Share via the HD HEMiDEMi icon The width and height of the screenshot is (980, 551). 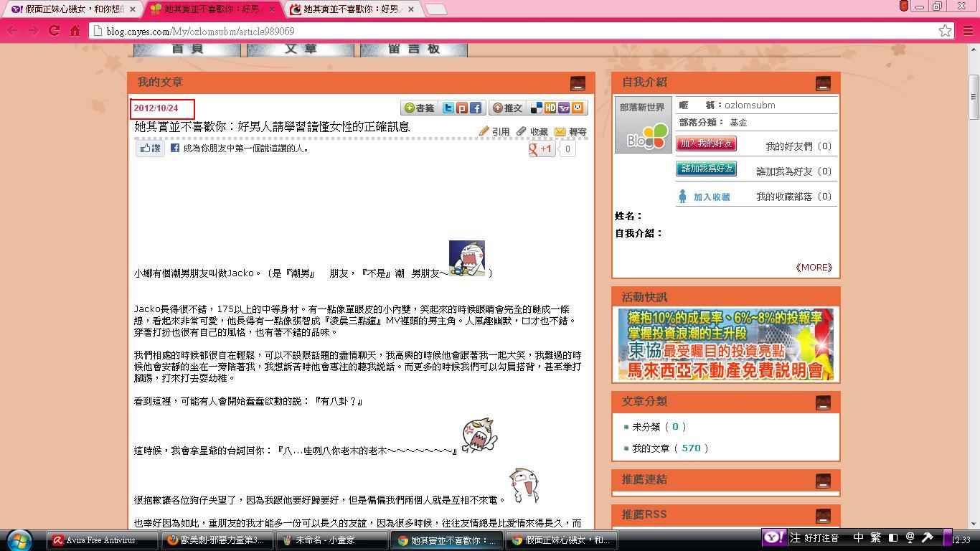pos(550,108)
